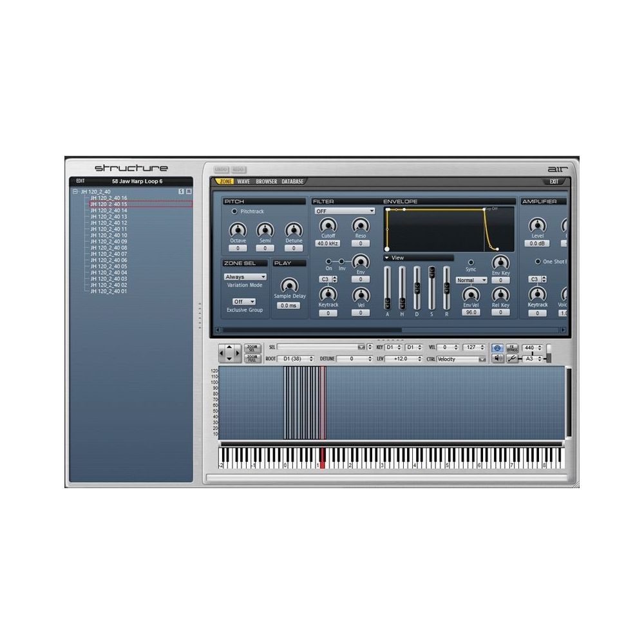Solo the JH 120_2_40 patch with the S icon
The image size is (644, 644).
pos(181,191)
